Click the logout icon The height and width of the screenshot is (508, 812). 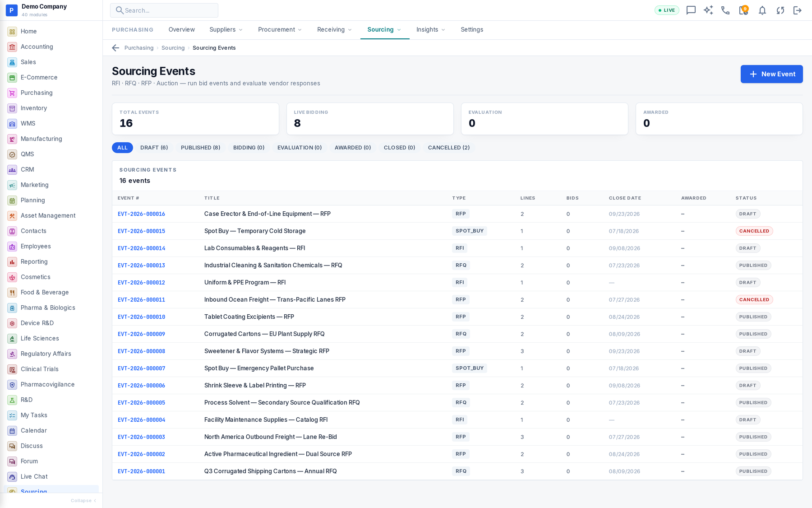[x=798, y=10]
